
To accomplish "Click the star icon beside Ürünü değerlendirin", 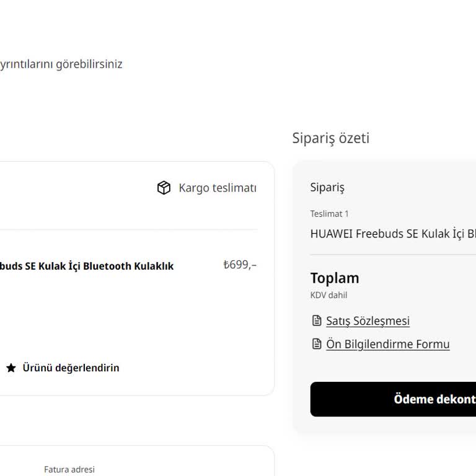I will (11, 368).
